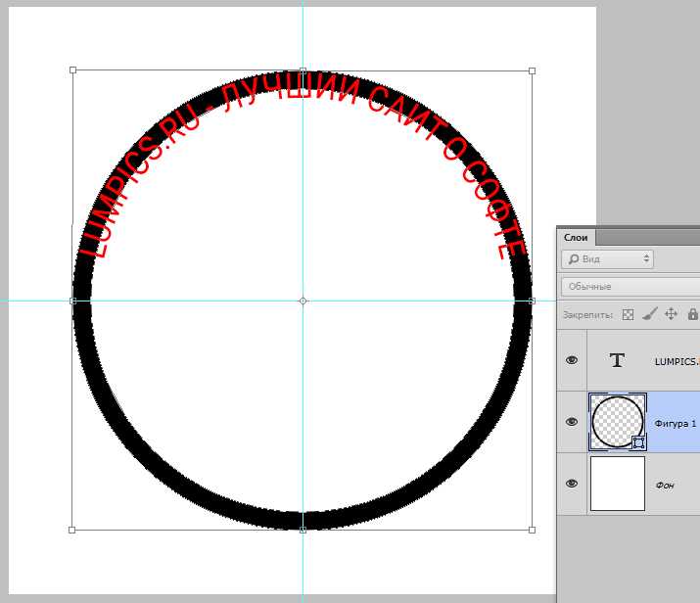Click the lock all padlock icon

[x=693, y=314]
